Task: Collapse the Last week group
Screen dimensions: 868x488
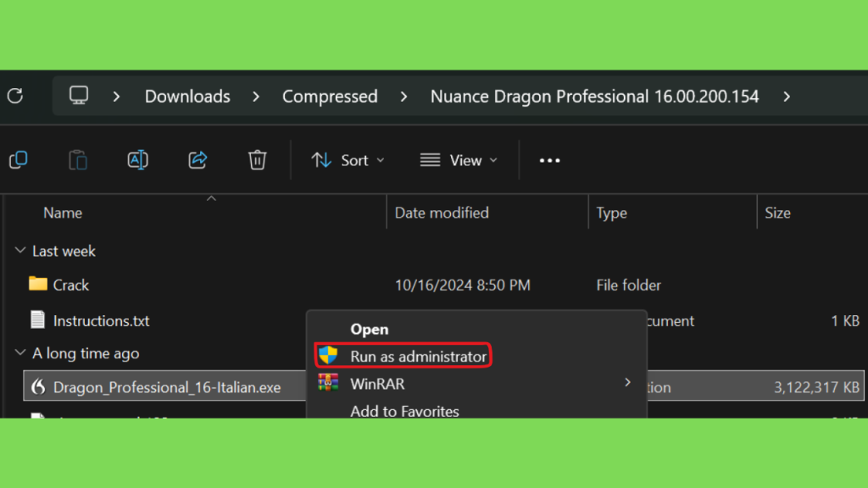Action: pos(20,251)
